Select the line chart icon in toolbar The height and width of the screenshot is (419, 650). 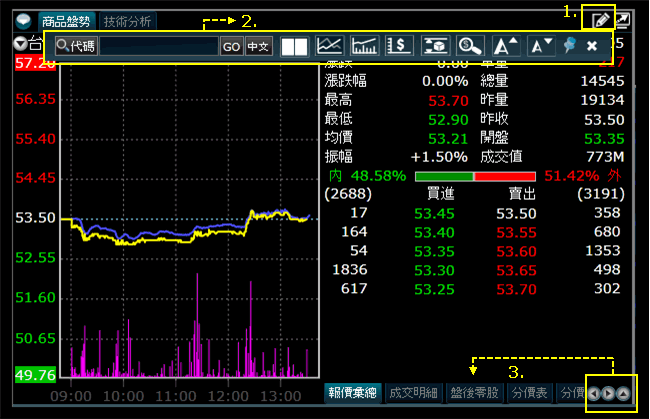330,46
